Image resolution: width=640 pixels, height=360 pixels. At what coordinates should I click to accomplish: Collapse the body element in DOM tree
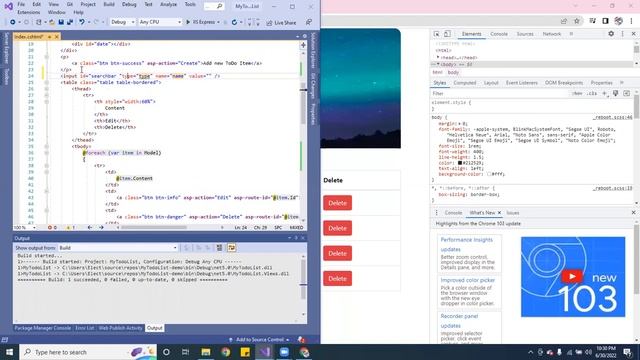438,64
